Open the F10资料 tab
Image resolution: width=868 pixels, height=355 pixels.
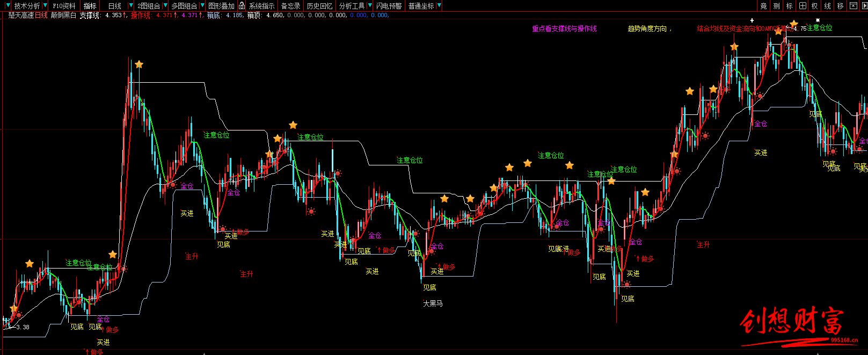point(64,6)
